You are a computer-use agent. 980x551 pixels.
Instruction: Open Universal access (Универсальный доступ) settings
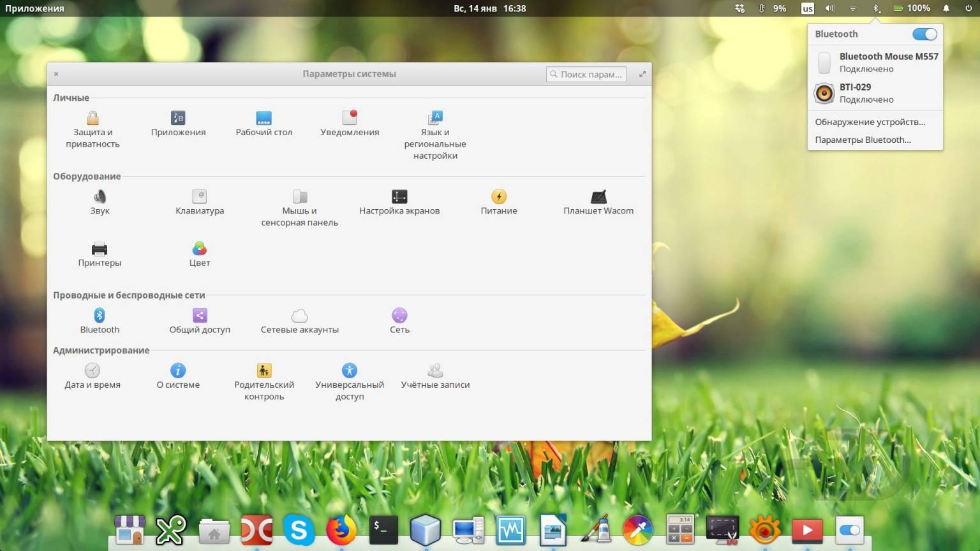[350, 381]
